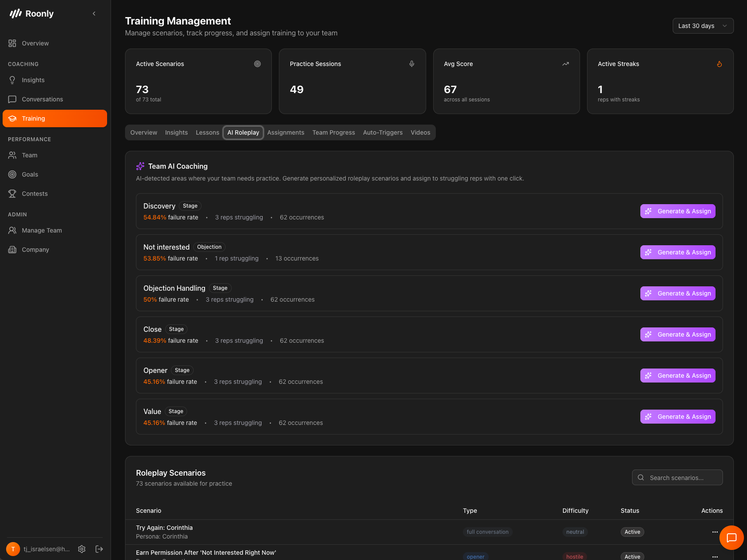Generate & Assign for Discovery stage
The height and width of the screenshot is (560, 747).
pyautogui.click(x=678, y=211)
